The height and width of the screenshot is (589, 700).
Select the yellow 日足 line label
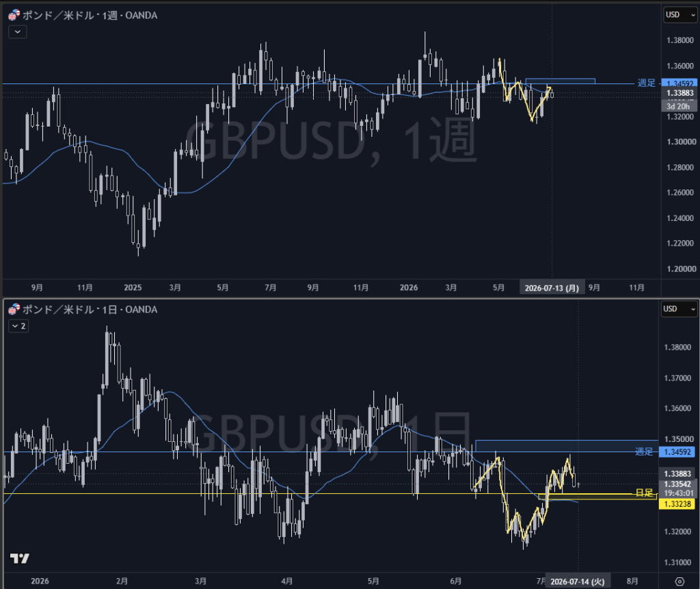[644, 493]
